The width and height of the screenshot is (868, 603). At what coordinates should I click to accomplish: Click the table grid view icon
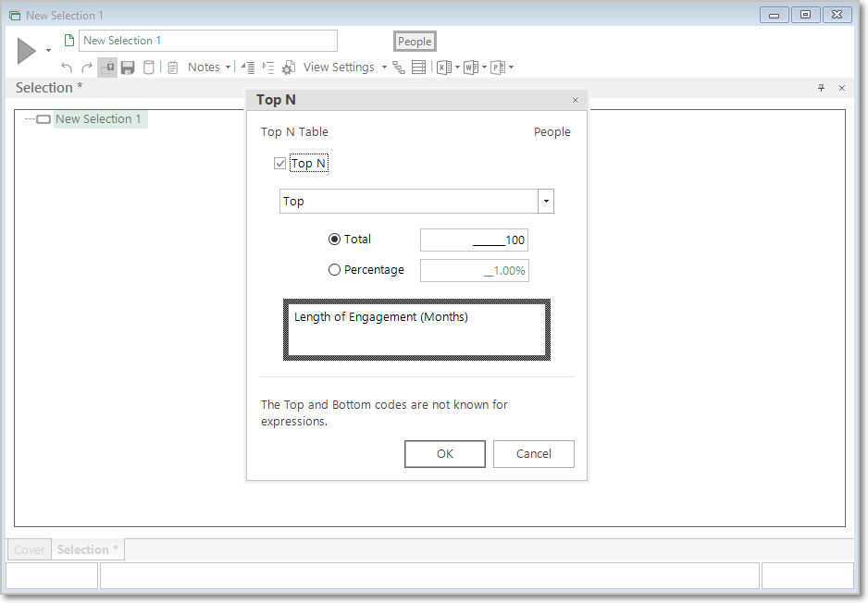[x=419, y=68]
